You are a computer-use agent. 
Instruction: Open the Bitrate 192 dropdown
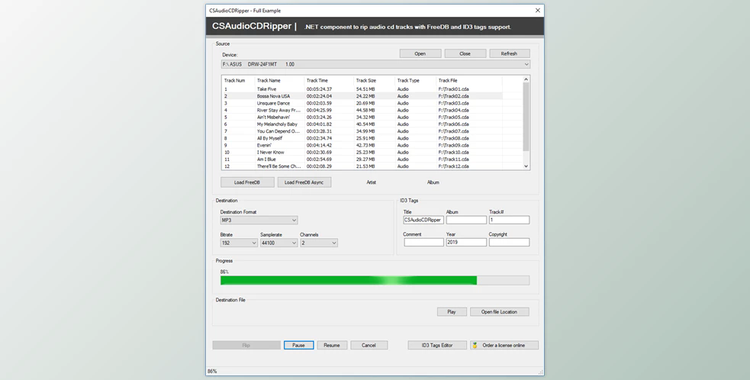[x=239, y=243]
